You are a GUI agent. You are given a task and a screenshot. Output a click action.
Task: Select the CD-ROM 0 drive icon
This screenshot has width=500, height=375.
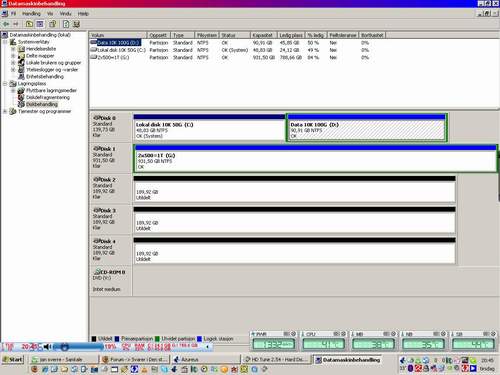(97, 272)
